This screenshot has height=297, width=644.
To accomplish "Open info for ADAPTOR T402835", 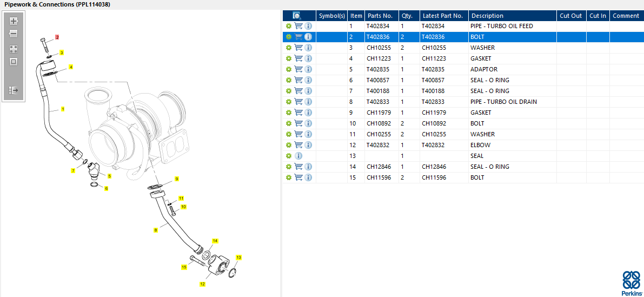I will click(308, 69).
